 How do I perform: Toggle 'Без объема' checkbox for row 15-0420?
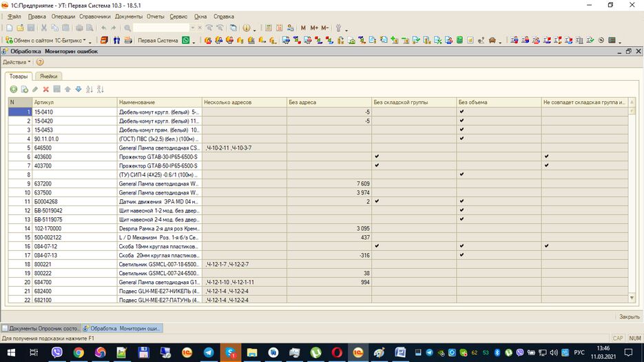point(461,121)
